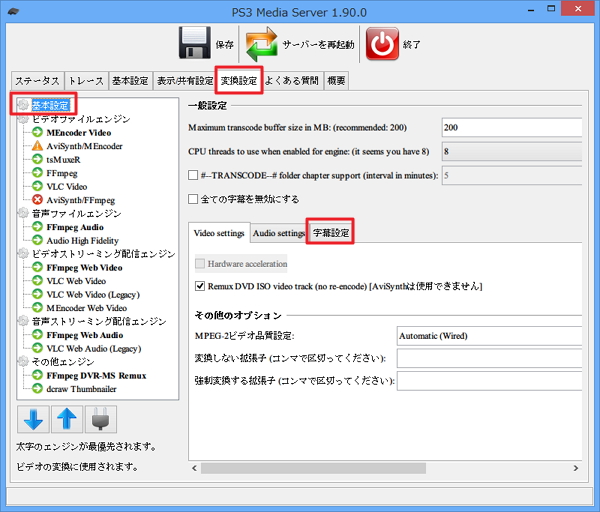Click the warning icon beside AviSynth/MEncoder
Viewport: 600px width, 512px height.
(x=37, y=146)
